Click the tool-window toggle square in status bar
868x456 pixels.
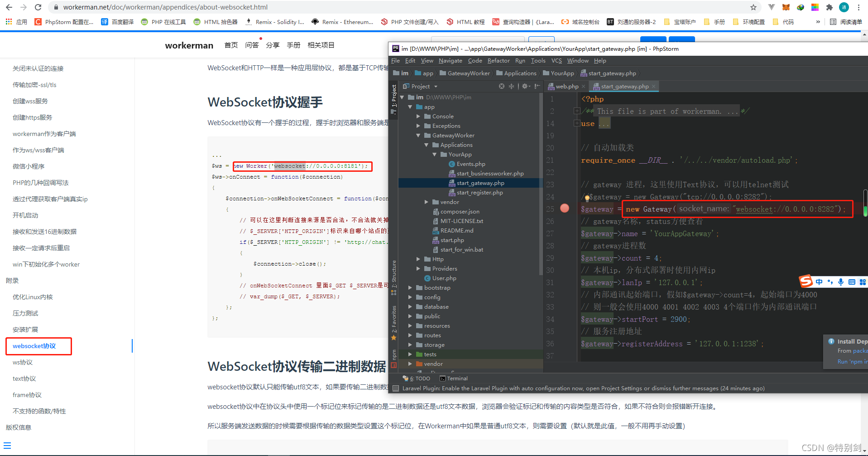point(396,388)
